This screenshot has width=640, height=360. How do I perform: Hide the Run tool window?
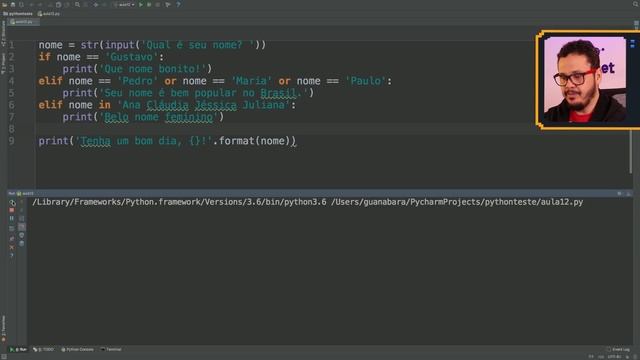tap(628, 193)
